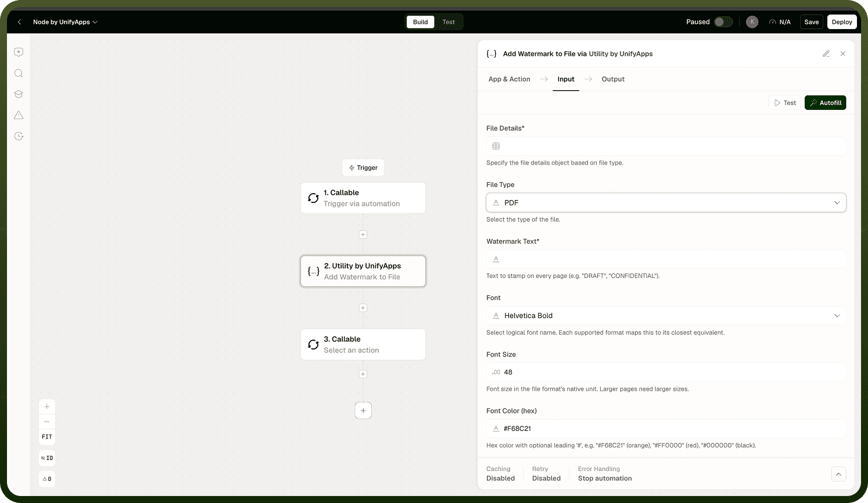868x503 pixels.
Task: Click the Autofill button
Action: click(825, 103)
